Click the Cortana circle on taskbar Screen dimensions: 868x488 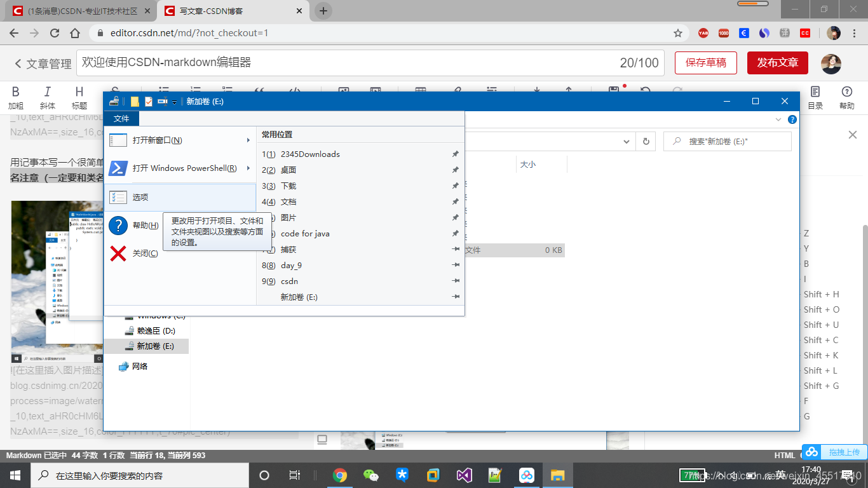click(x=264, y=475)
